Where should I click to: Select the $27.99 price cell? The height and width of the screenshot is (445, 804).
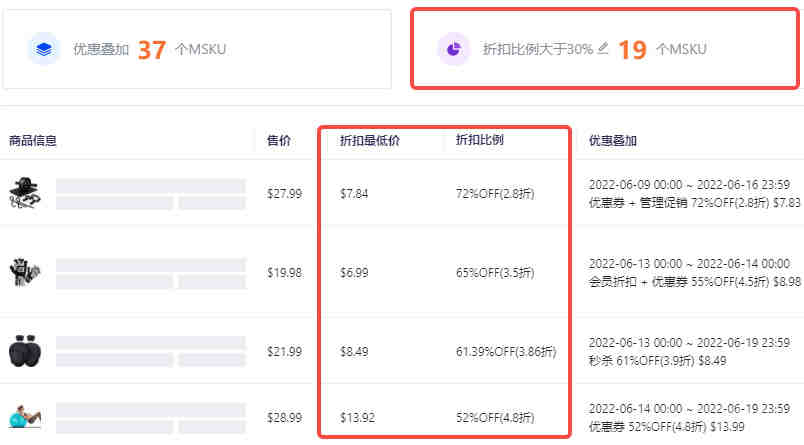click(x=284, y=194)
